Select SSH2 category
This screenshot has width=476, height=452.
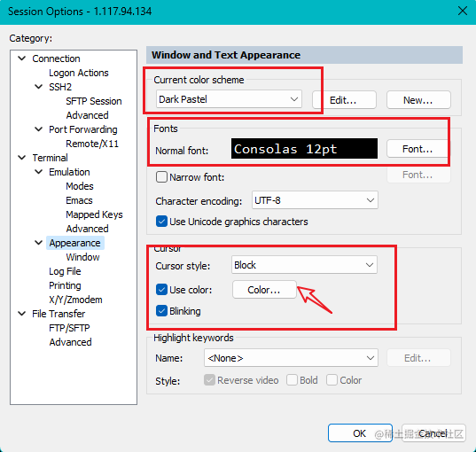tap(60, 87)
